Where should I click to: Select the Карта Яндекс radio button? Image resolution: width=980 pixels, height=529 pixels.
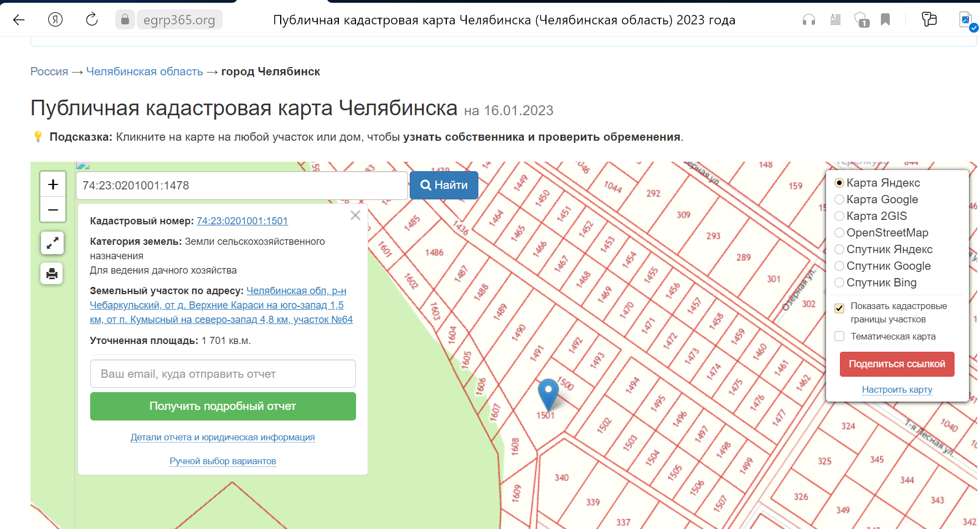pyautogui.click(x=839, y=183)
